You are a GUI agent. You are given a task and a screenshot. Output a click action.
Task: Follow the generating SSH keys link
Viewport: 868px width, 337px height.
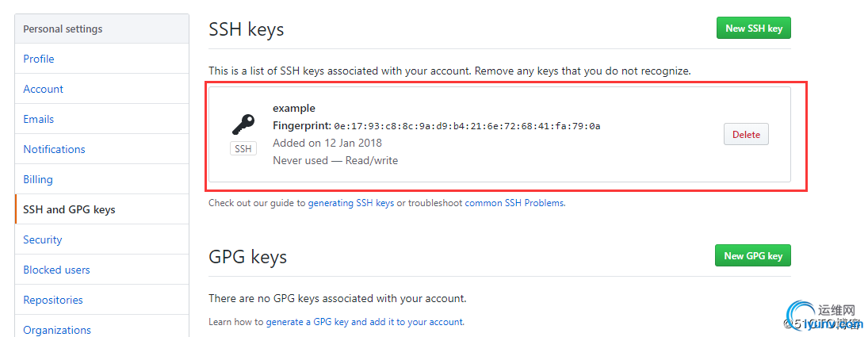[x=350, y=203]
